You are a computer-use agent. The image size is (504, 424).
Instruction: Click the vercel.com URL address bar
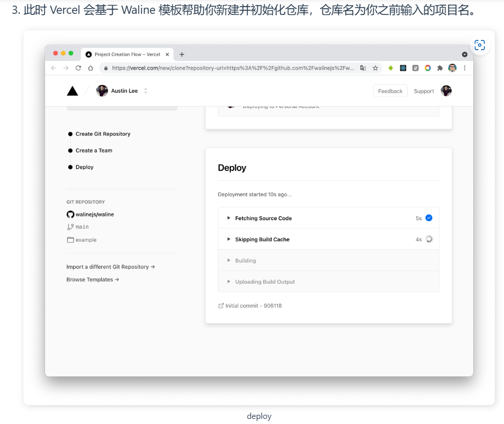233,68
